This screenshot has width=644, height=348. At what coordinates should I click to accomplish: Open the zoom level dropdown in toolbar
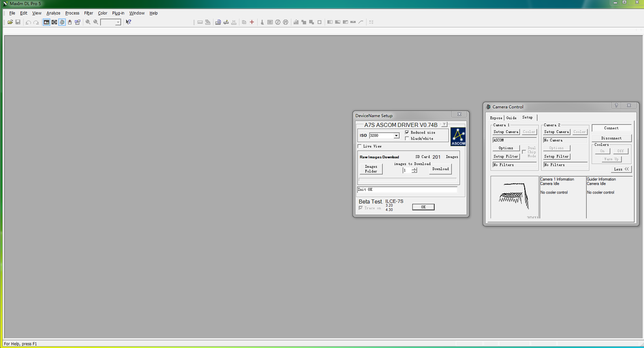point(118,22)
